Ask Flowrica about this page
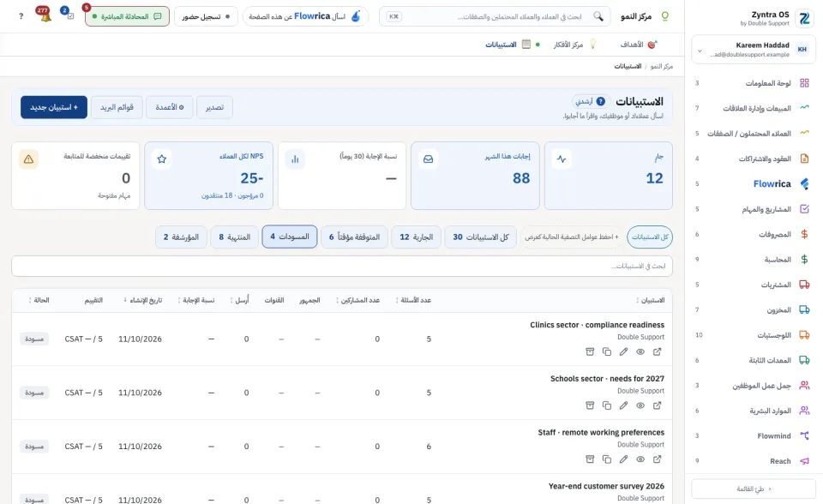Screen dimensions: 823x504 [305, 16]
